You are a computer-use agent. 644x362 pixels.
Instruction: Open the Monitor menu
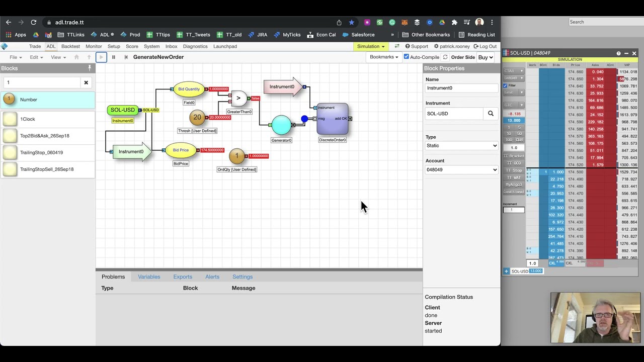[x=94, y=46]
